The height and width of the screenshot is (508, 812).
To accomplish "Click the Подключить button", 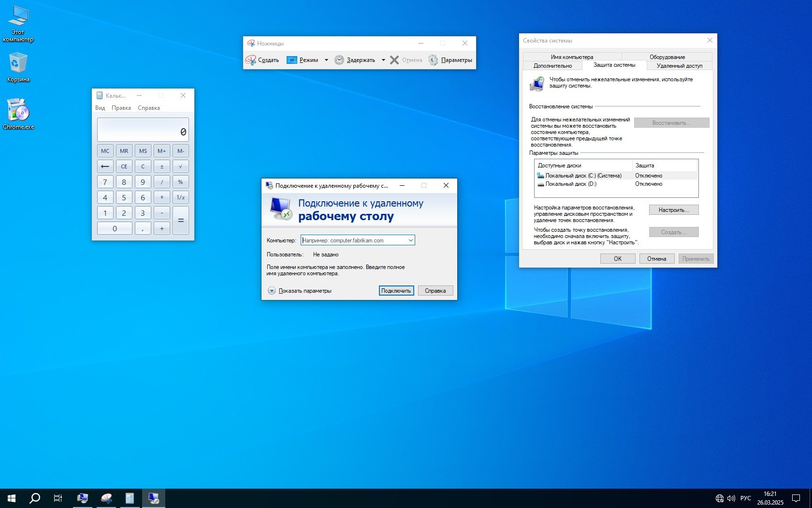I will (x=396, y=291).
